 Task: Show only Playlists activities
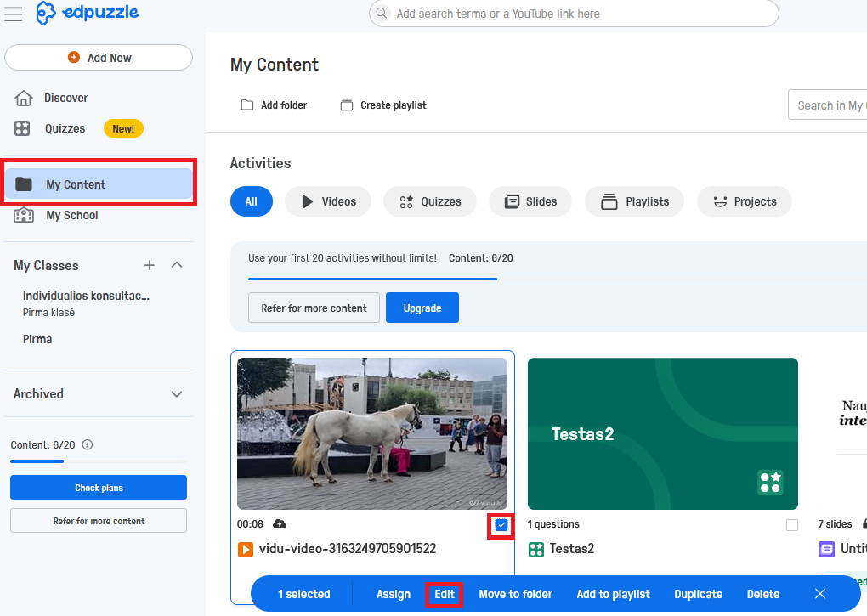pyautogui.click(x=635, y=201)
